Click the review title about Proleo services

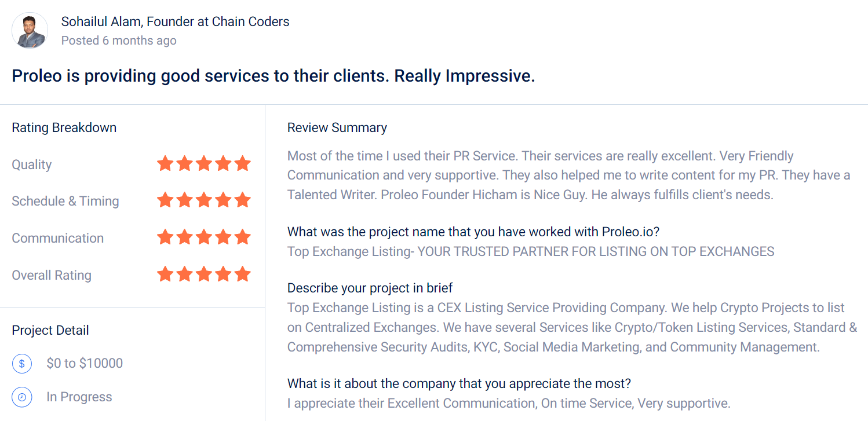[x=273, y=76]
